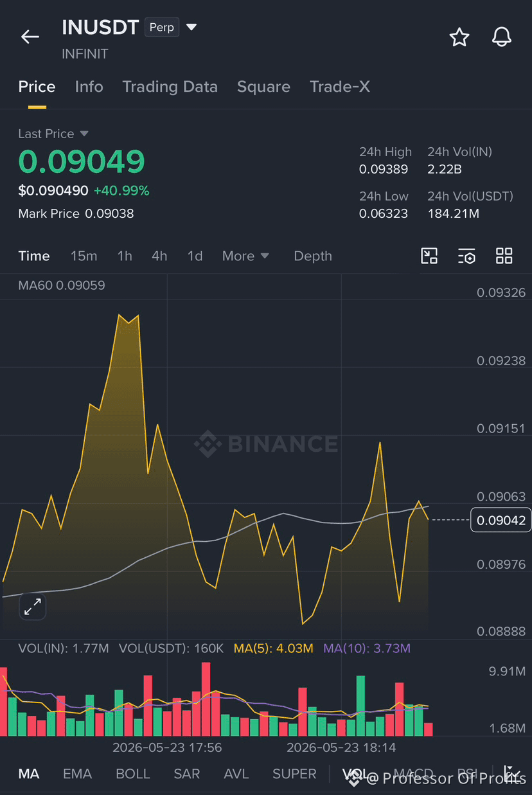Image resolution: width=532 pixels, height=795 pixels.
Task: Tap the 24h Vol(USDT) value 184.21M
Action: [454, 213]
